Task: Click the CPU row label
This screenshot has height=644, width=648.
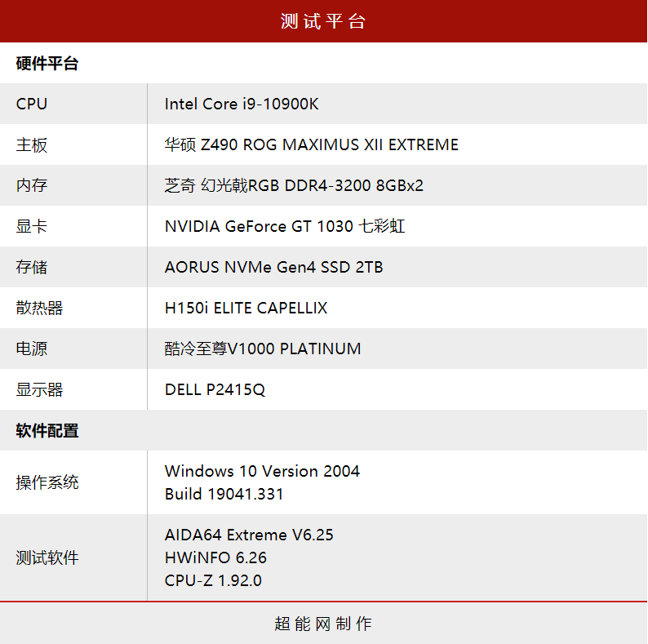Action: [31, 104]
